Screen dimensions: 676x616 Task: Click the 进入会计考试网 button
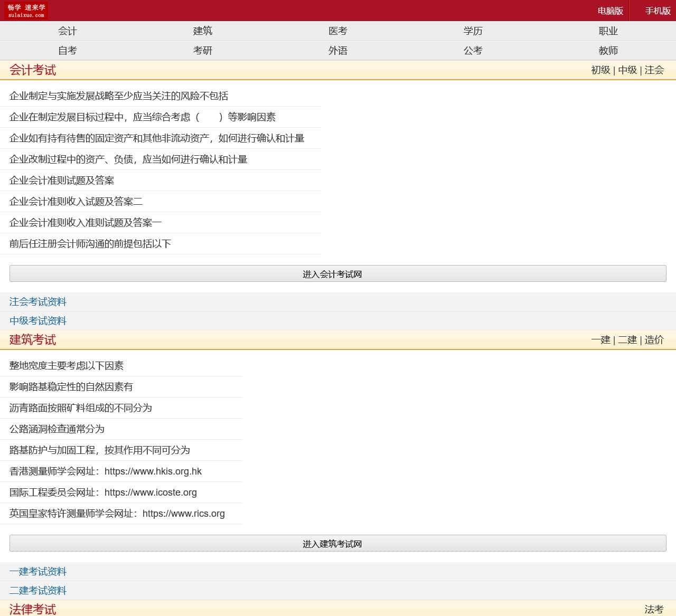(x=338, y=273)
